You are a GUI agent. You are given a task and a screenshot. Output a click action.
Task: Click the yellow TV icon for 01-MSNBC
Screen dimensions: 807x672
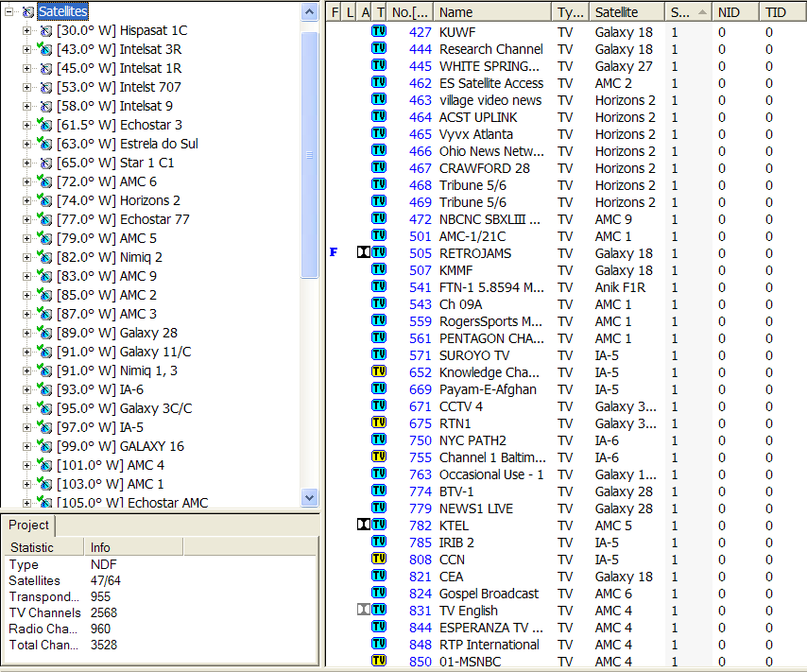(379, 662)
